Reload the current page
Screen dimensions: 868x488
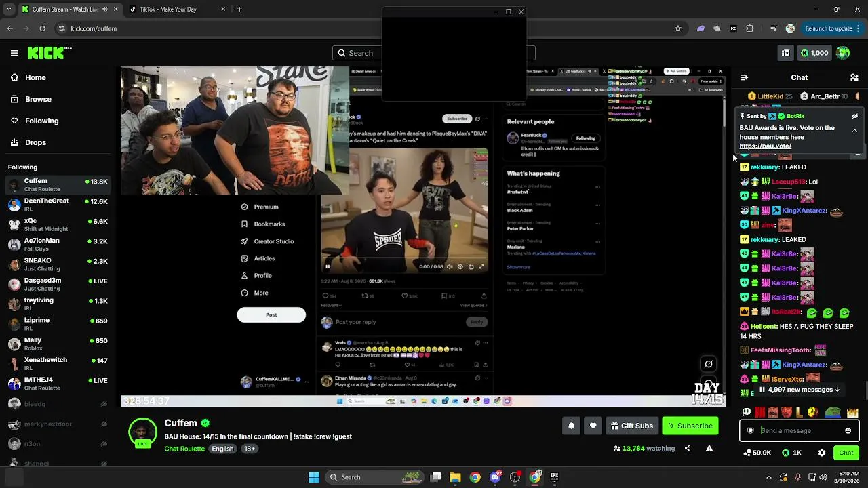42,28
